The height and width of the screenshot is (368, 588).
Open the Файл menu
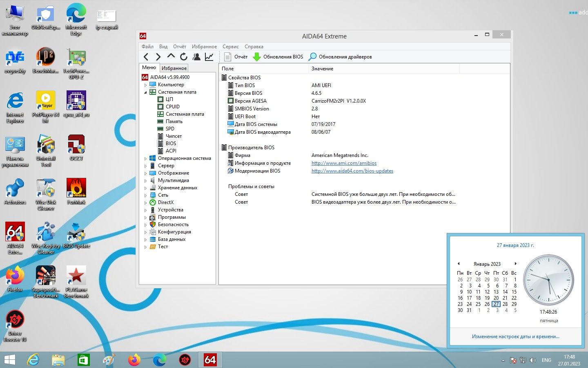tap(147, 47)
